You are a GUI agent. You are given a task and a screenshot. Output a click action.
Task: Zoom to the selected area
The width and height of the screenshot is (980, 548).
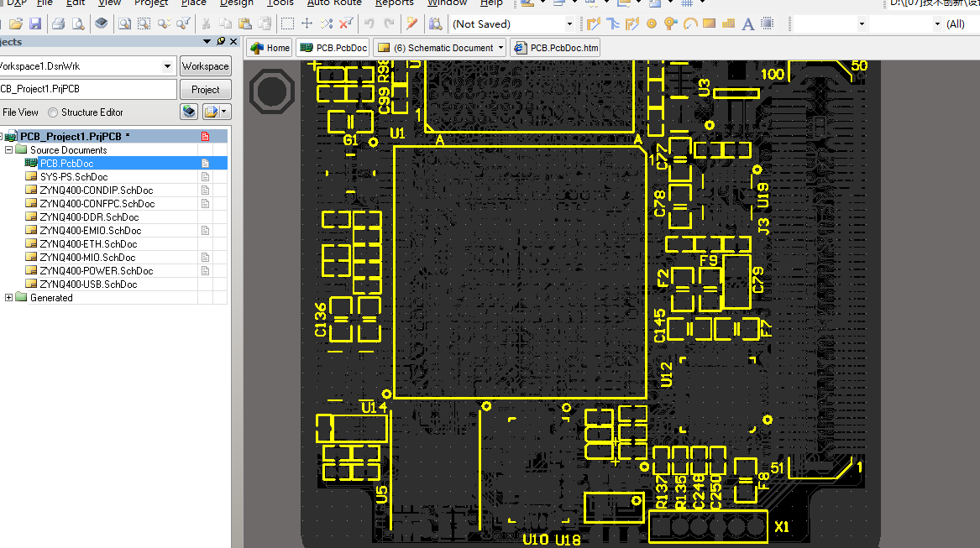pyautogui.click(x=144, y=23)
